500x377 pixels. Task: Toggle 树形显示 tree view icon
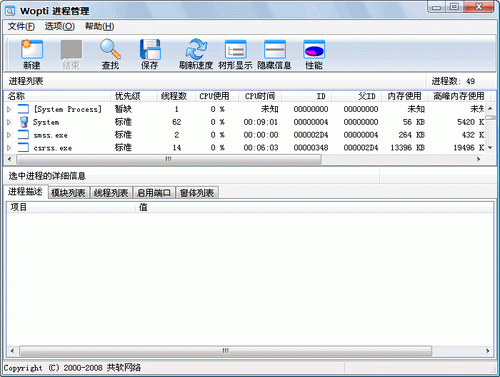(235, 49)
